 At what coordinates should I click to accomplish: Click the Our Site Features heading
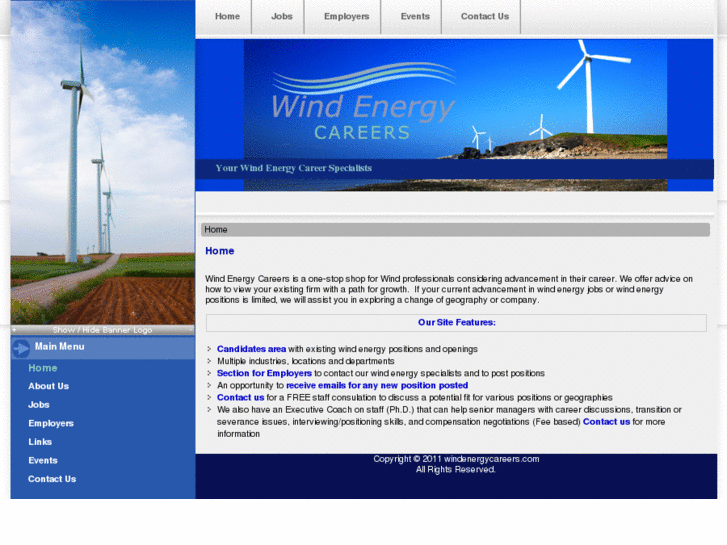tap(457, 322)
